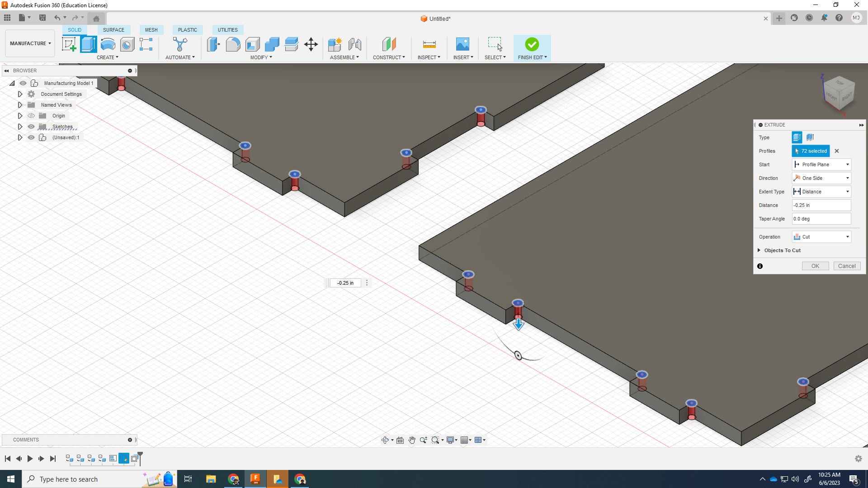Image resolution: width=868 pixels, height=488 pixels.
Task: Cancel the Extrude dialog
Action: point(846,266)
